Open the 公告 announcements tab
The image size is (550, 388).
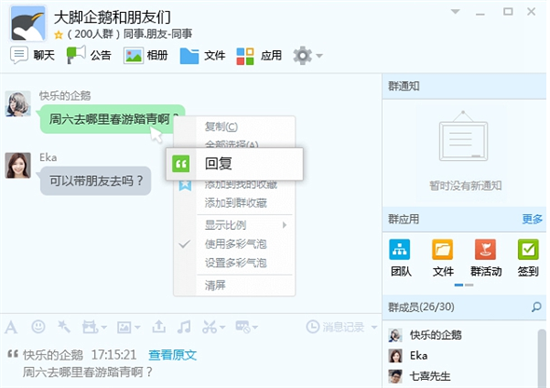pos(89,55)
